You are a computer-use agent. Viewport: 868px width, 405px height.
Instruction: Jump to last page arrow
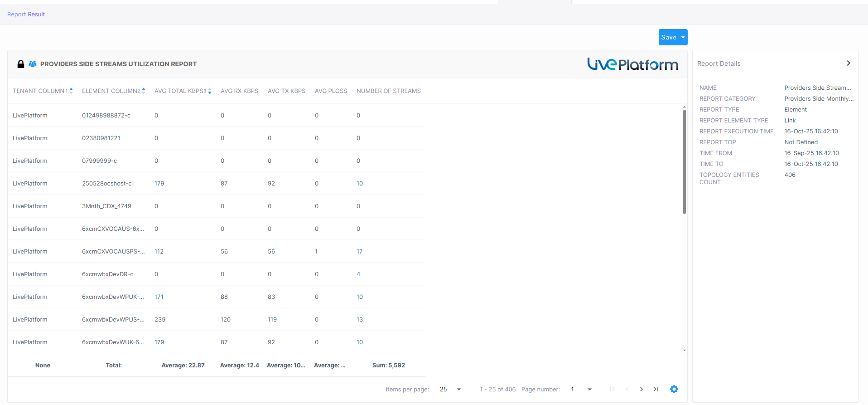pyautogui.click(x=656, y=389)
